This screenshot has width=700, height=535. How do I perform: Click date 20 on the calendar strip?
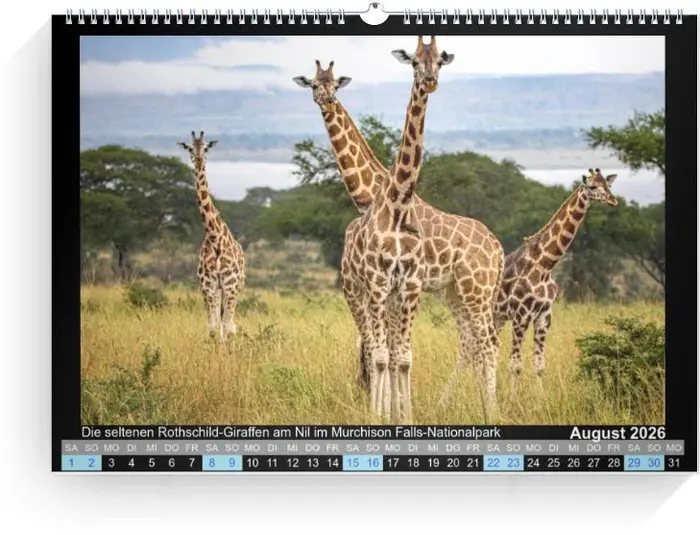click(x=453, y=463)
